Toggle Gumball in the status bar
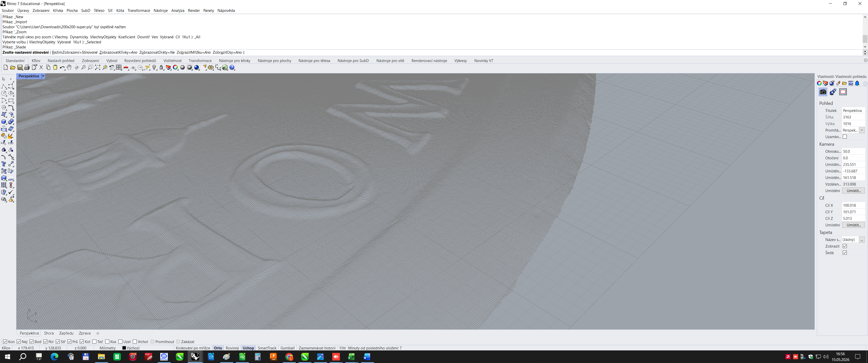This screenshot has height=363, width=868. coord(287,348)
